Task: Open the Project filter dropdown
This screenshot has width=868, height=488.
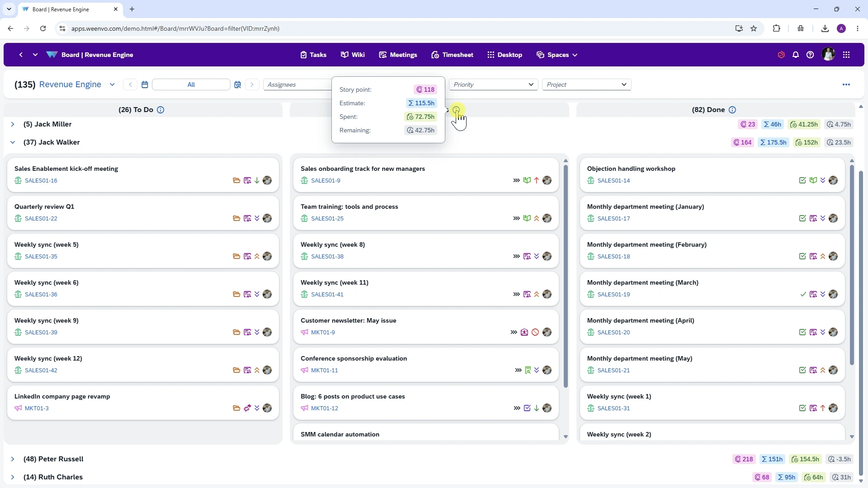Action: pos(586,84)
